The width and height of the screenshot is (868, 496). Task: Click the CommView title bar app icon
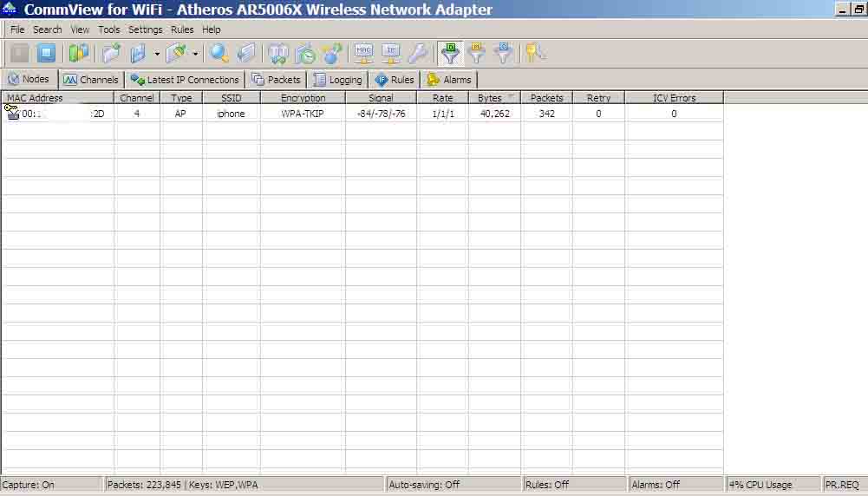click(10, 9)
